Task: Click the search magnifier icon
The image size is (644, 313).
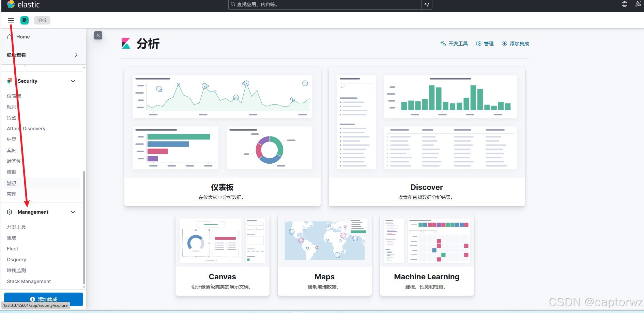Action: tap(233, 4)
